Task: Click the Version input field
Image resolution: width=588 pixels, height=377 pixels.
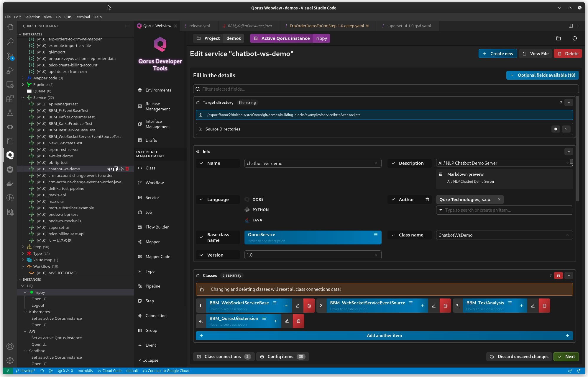Action: [313, 255]
